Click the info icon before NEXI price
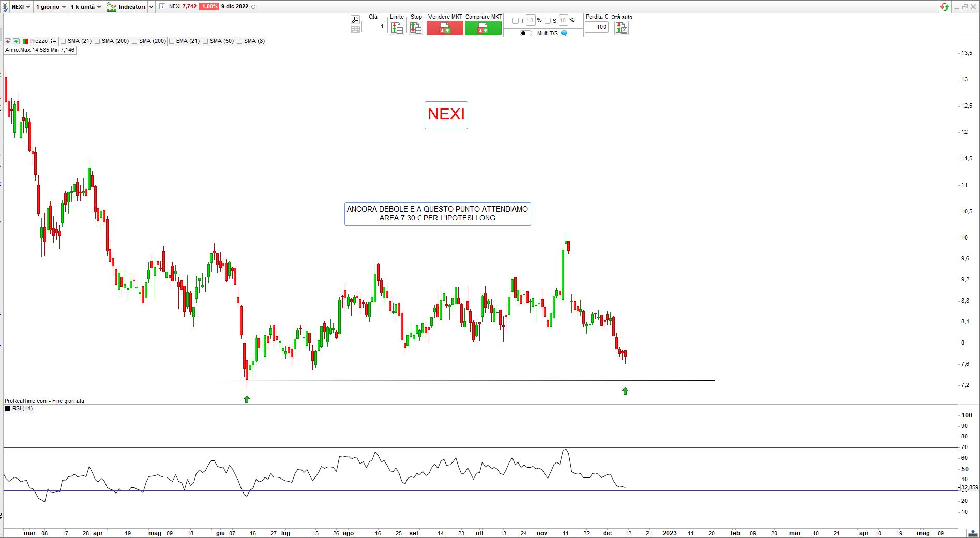Screen dimensions: 980x538 tap(162, 7)
